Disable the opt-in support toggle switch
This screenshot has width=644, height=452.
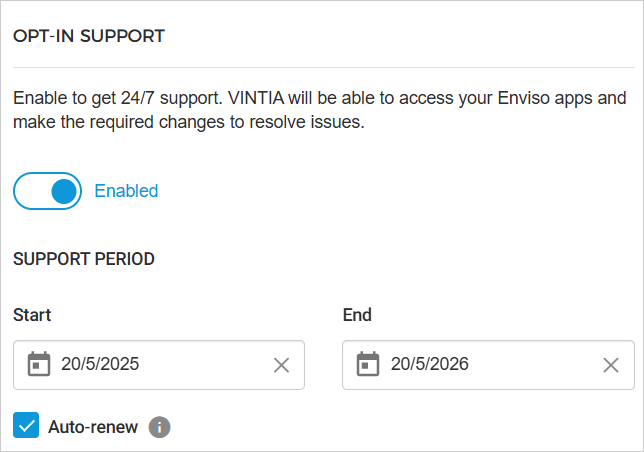coord(47,191)
